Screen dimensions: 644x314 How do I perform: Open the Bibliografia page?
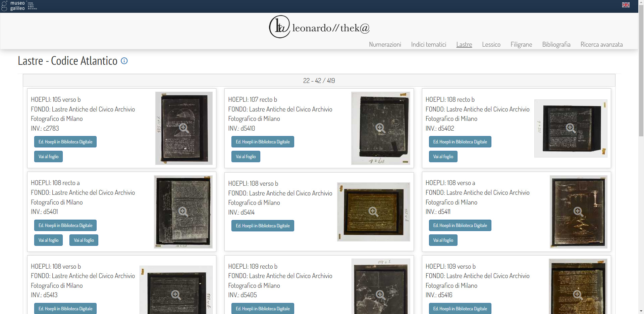pyautogui.click(x=556, y=44)
